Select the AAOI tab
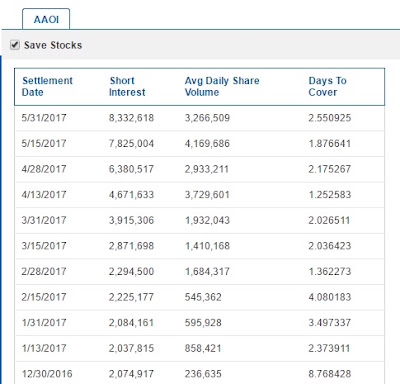 point(46,19)
